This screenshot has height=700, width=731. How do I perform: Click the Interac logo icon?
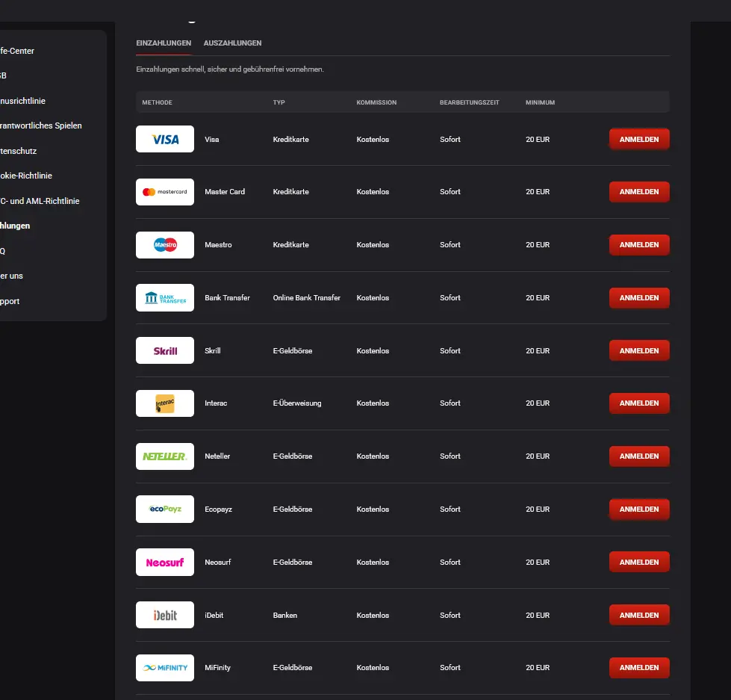point(165,403)
